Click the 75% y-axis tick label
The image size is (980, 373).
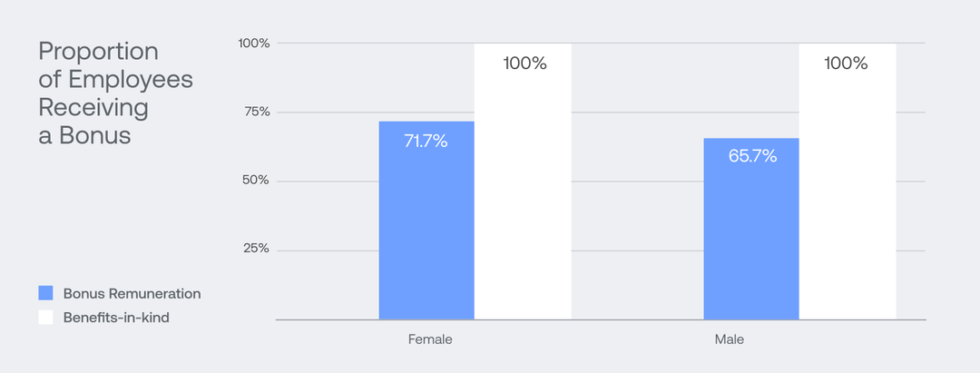(x=256, y=112)
